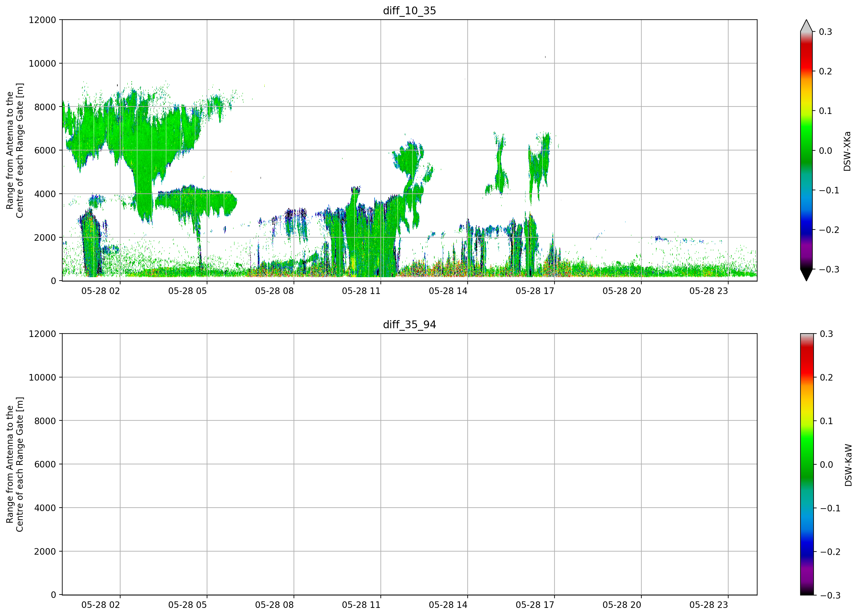Click the DSW-XKa colorbar label

coord(847,151)
